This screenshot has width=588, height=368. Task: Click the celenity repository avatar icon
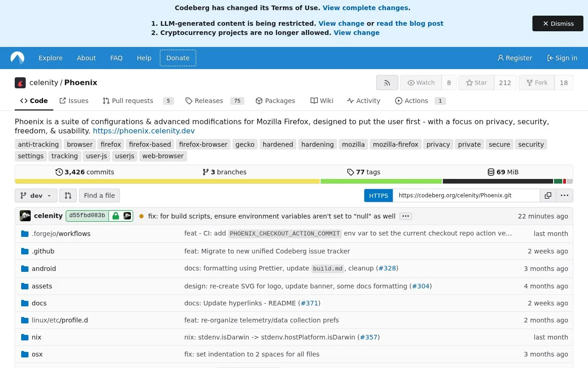point(20,83)
